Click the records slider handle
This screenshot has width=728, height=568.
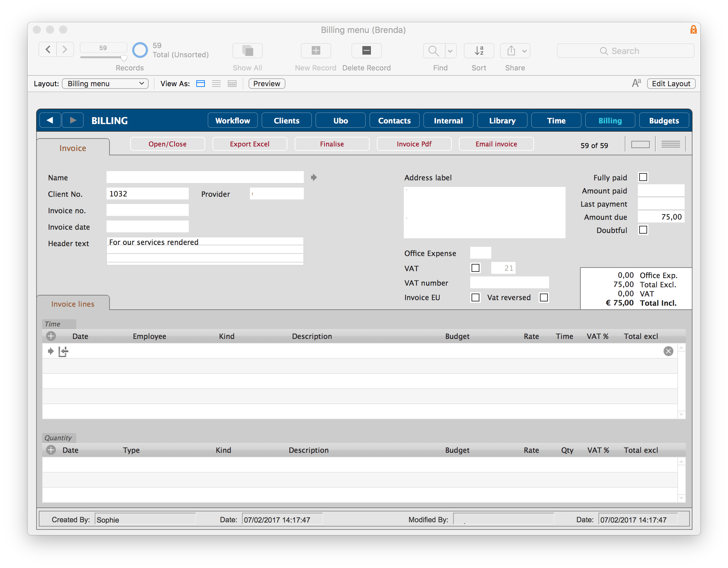[x=124, y=58]
